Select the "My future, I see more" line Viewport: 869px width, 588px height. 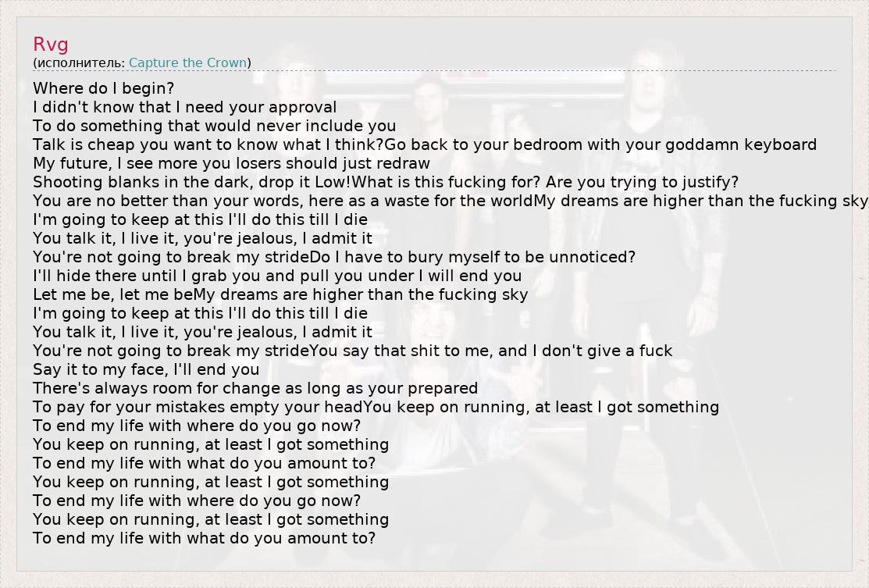[x=231, y=163]
